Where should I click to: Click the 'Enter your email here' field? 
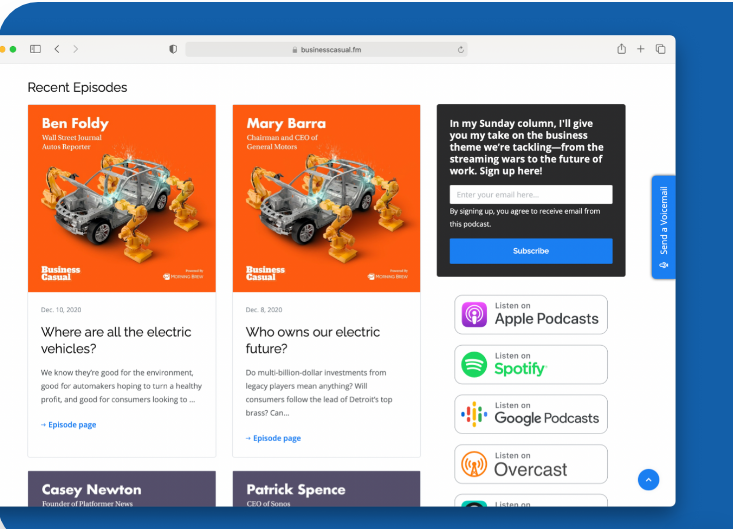531,194
